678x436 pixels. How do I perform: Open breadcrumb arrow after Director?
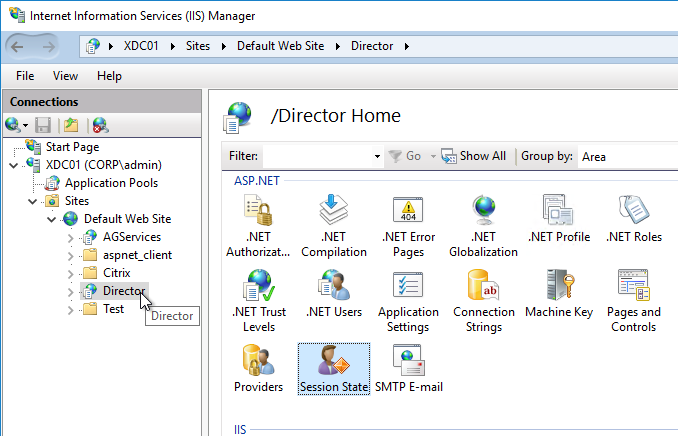(x=406, y=46)
